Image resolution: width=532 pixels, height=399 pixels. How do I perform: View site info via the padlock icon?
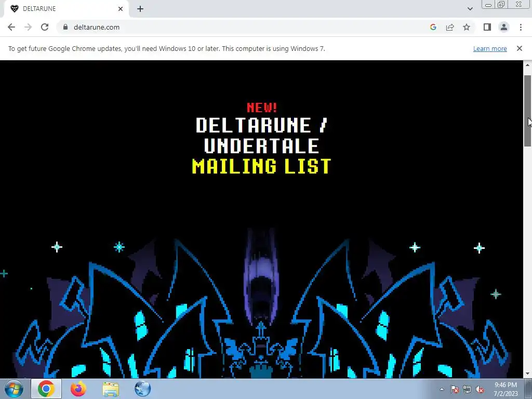tap(65, 27)
